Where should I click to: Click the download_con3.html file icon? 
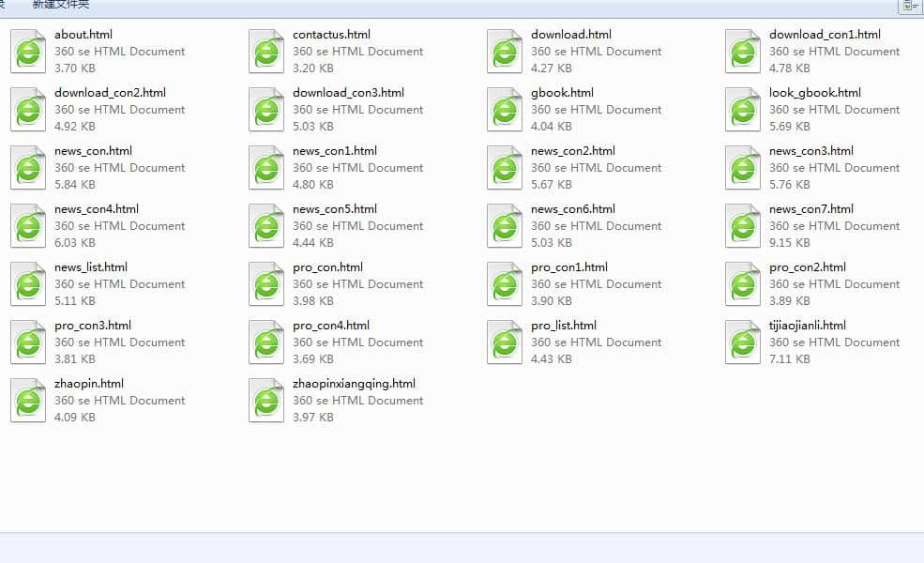click(x=266, y=110)
